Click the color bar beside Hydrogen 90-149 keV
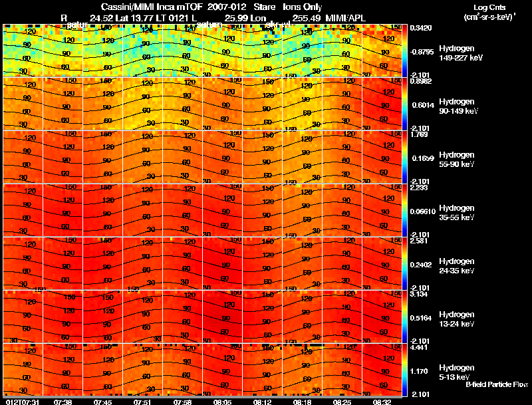The image size is (532, 405). pos(404,104)
